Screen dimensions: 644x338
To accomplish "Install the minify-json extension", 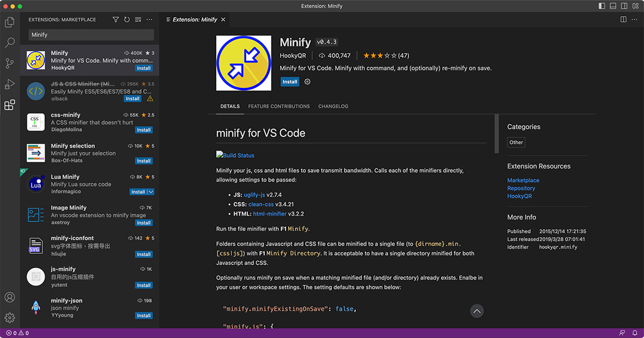I will coord(144,315).
